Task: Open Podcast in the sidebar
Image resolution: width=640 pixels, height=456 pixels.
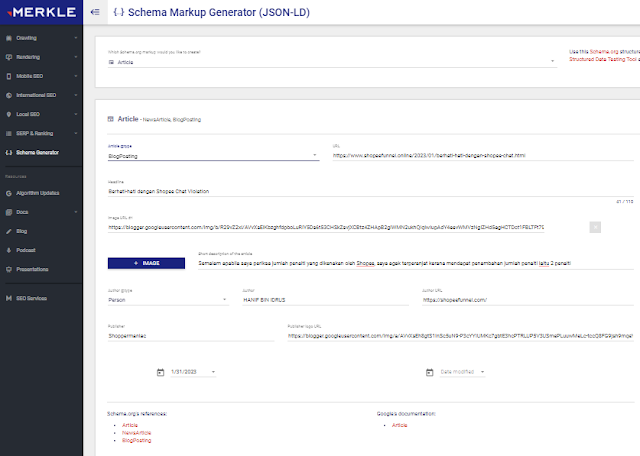Action: point(26,250)
